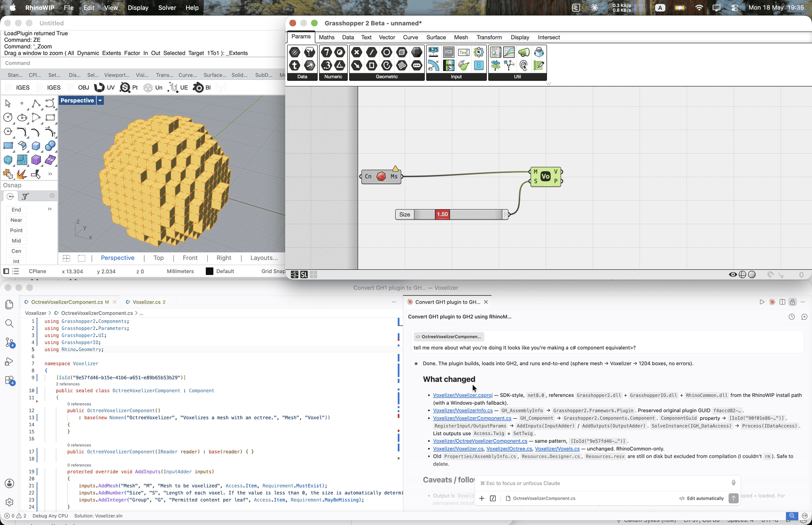Toggle the Mid osnap option
This screenshot has height=525, width=812.
[x=16, y=241]
